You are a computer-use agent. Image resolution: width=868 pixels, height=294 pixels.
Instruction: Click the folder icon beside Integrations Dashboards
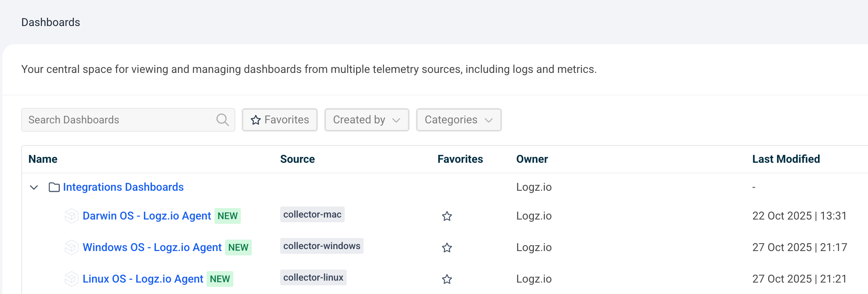54,187
